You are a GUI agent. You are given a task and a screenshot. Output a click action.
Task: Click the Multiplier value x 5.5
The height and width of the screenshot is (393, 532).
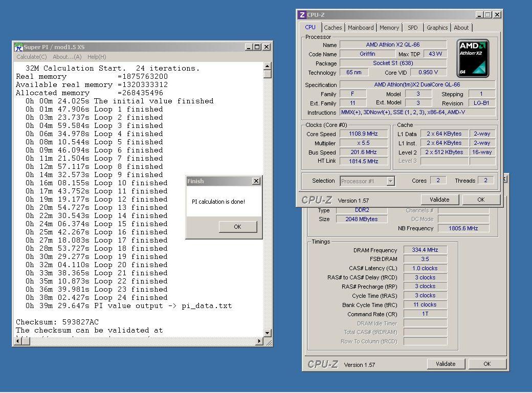point(363,143)
